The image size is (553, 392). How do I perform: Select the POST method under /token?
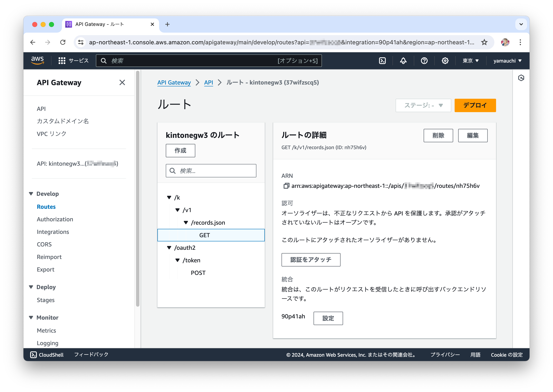(x=198, y=273)
